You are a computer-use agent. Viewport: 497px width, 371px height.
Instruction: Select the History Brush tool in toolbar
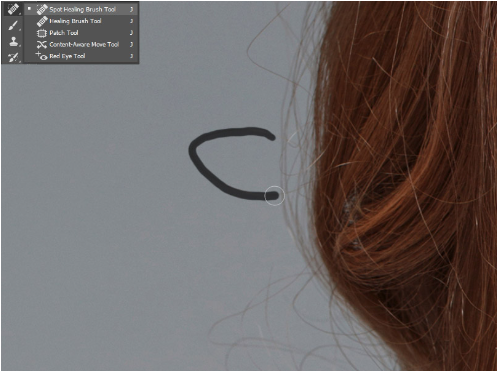point(13,57)
